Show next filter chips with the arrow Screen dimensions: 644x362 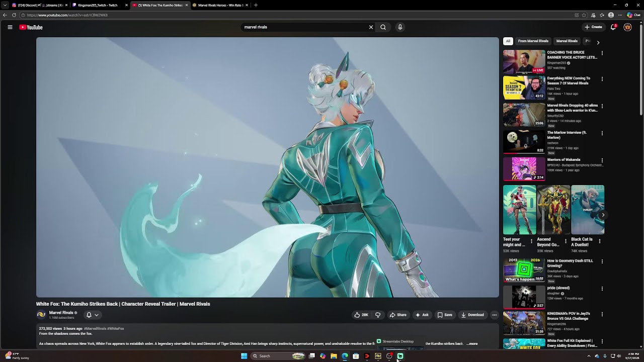point(598,43)
